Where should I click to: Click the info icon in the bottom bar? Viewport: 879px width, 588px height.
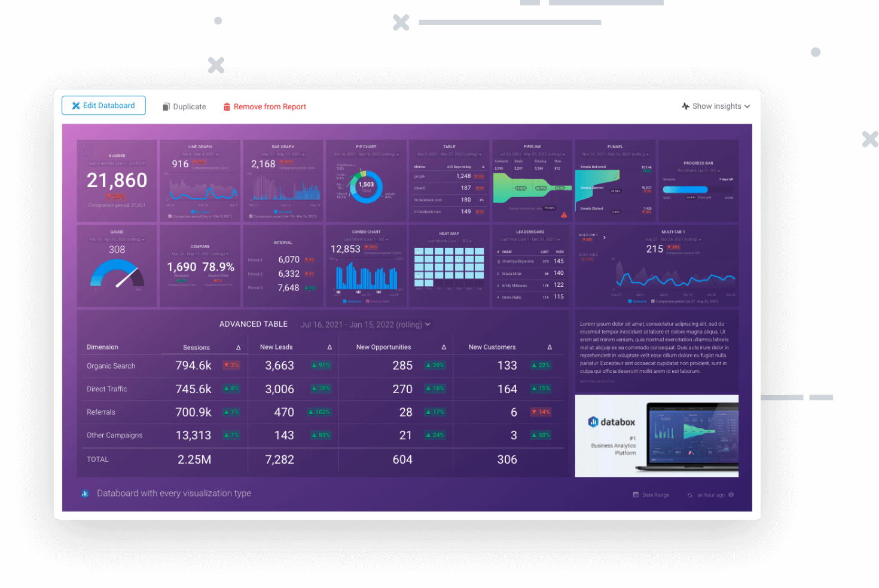click(x=731, y=494)
